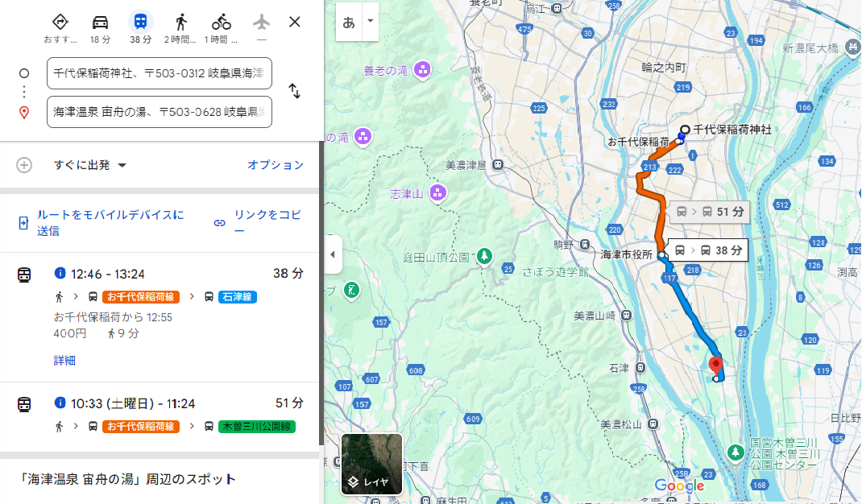Open the すぐに出発 departure time dropdown
This screenshot has height=504, width=862.
90,165
